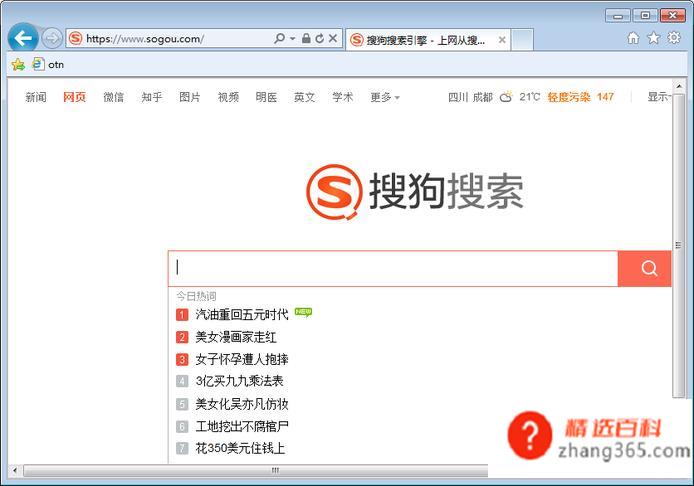Viewport: 694px width, 486px height.
Task: Open the otn favorites bar bookmark
Action: [48, 65]
